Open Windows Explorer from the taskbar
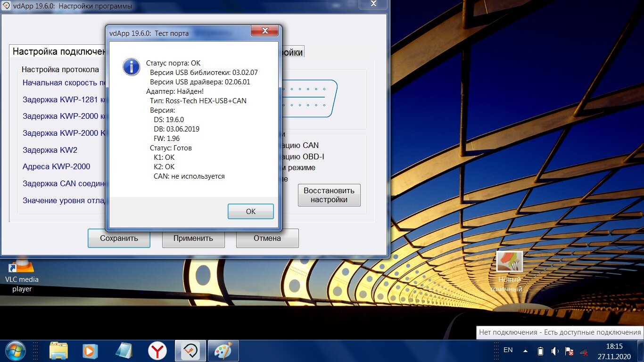This screenshot has width=644, height=362. point(59,351)
